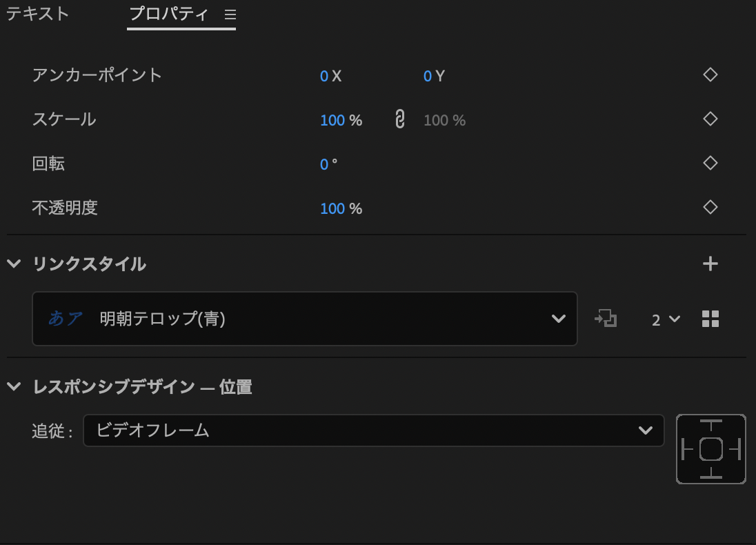The image size is (756, 545).
Task: Collapse the リンクスタイル section
Action: (14, 264)
